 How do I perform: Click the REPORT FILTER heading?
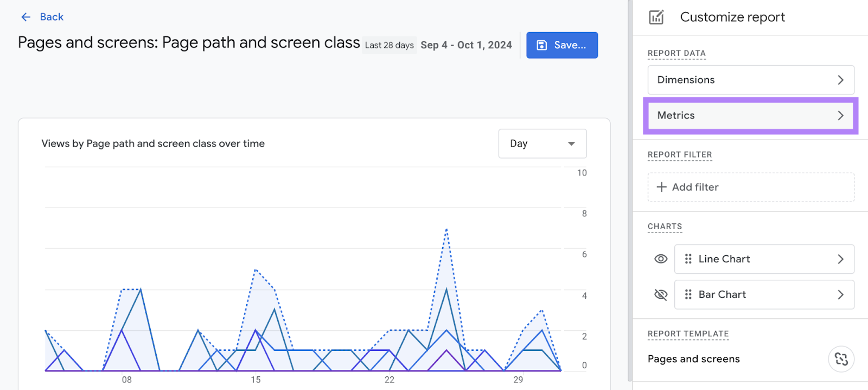[680, 155]
